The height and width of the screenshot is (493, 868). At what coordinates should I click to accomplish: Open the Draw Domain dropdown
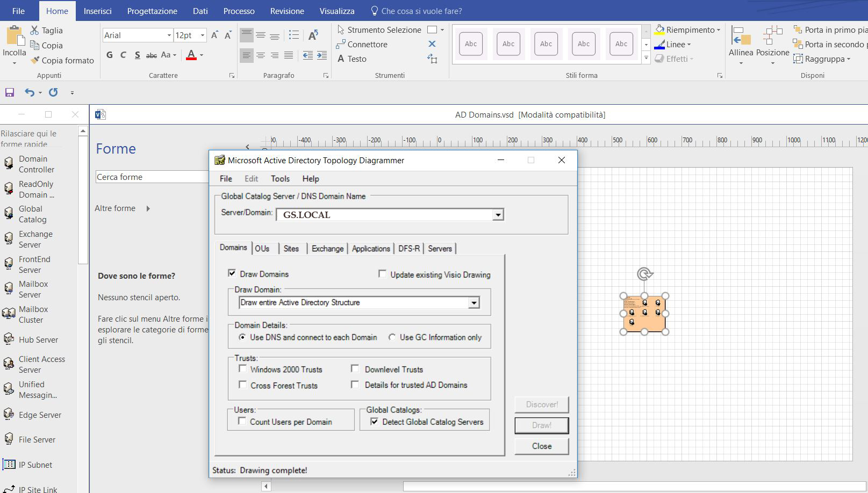pos(474,303)
